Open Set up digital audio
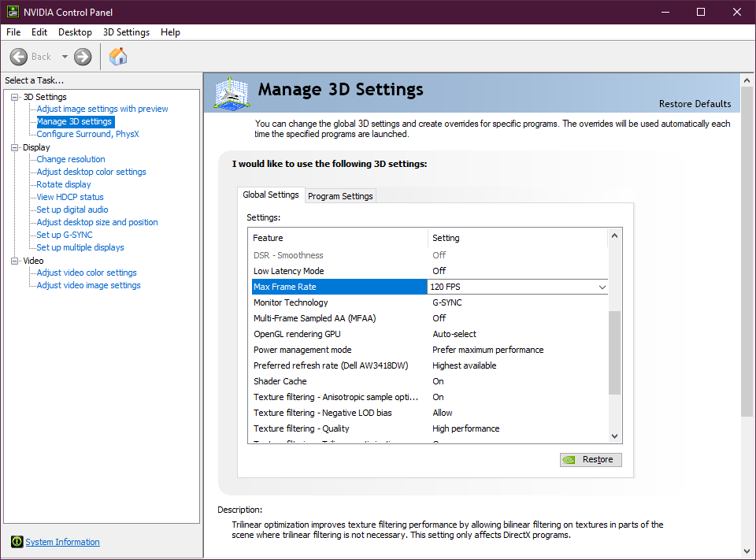This screenshot has height=560, width=756. pyautogui.click(x=72, y=210)
